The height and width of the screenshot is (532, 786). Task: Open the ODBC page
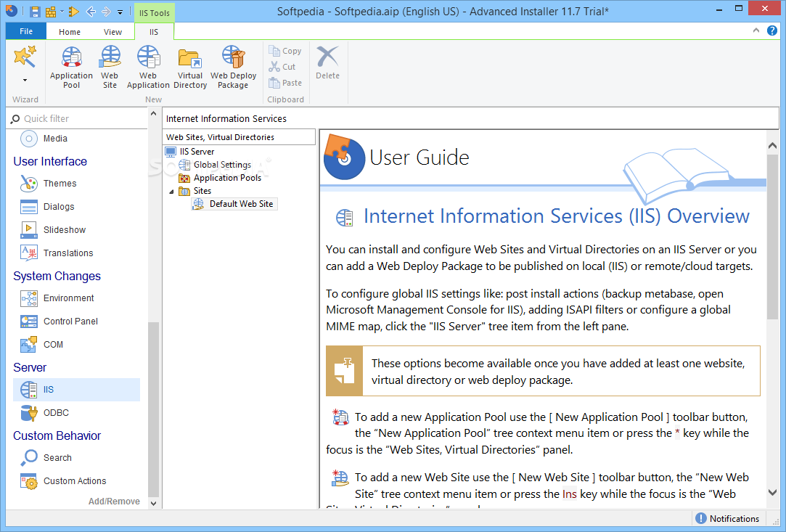click(45, 413)
